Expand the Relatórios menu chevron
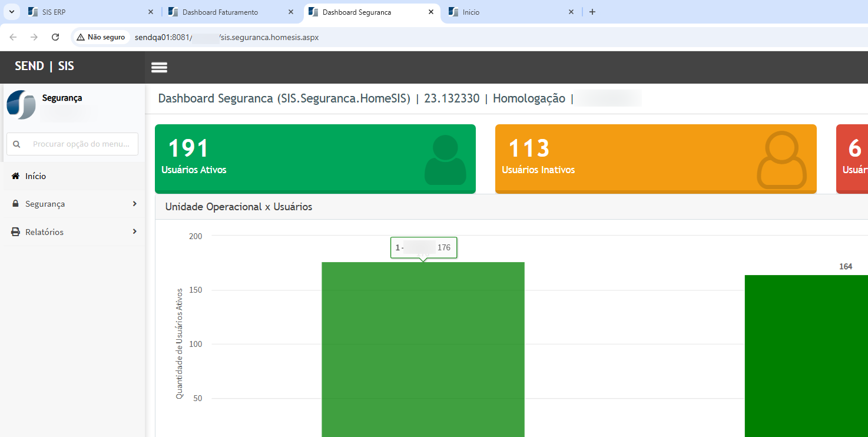The image size is (868, 437). coord(135,232)
